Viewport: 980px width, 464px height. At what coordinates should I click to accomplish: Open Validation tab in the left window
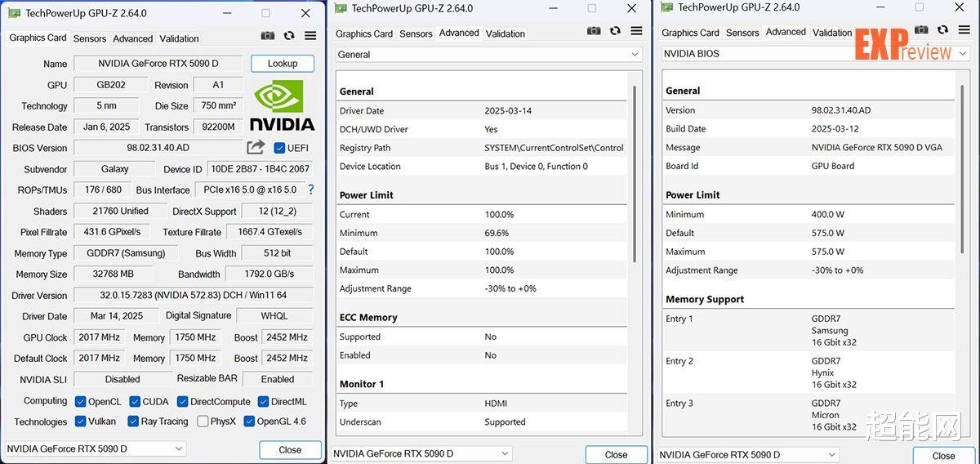pyautogui.click(x=179, y=38)
